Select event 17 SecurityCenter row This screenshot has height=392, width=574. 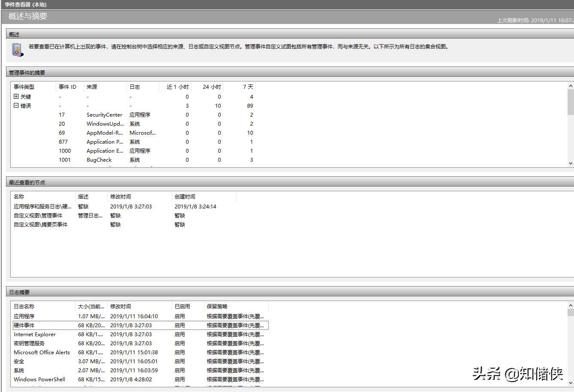134,115
